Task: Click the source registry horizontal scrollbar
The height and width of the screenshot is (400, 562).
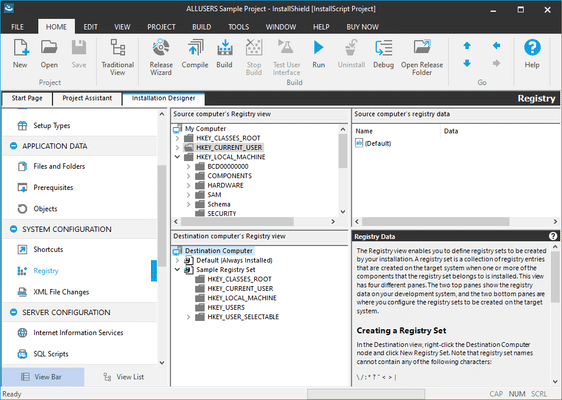Action: 255,222
